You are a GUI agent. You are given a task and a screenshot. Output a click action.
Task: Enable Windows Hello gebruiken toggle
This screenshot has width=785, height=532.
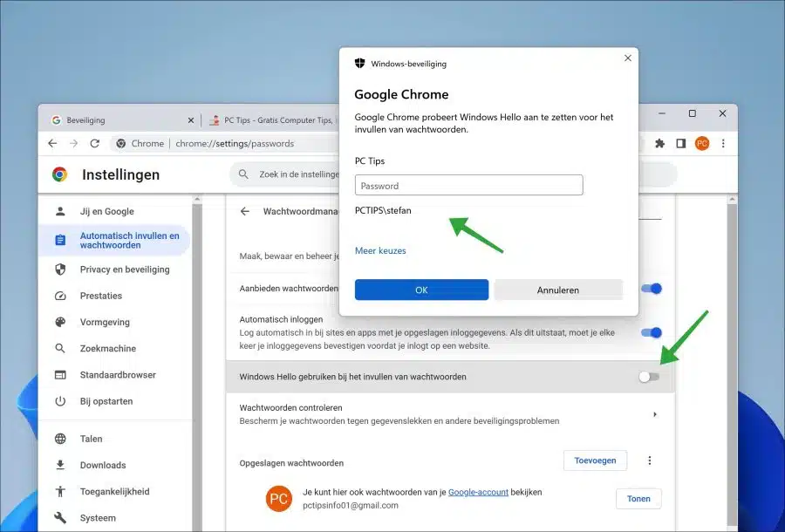tap(649, 377)
